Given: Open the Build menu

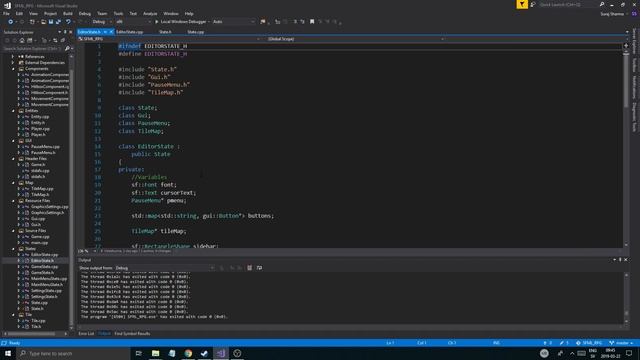Looking at the screenshot, I should coord(68,13).
